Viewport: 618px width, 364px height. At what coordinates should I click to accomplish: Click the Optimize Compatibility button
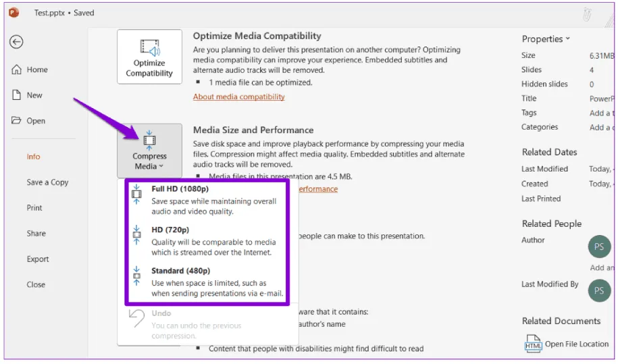click(149, 57)
